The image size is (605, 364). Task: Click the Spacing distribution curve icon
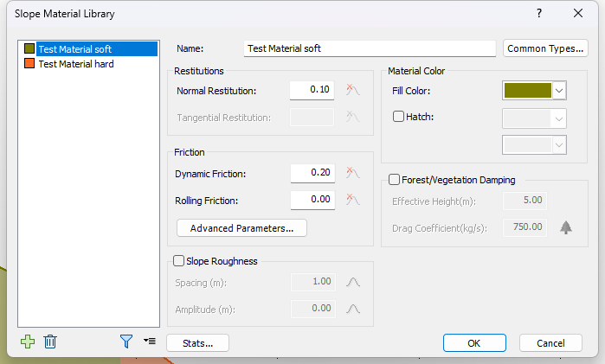tap(353, 282)
